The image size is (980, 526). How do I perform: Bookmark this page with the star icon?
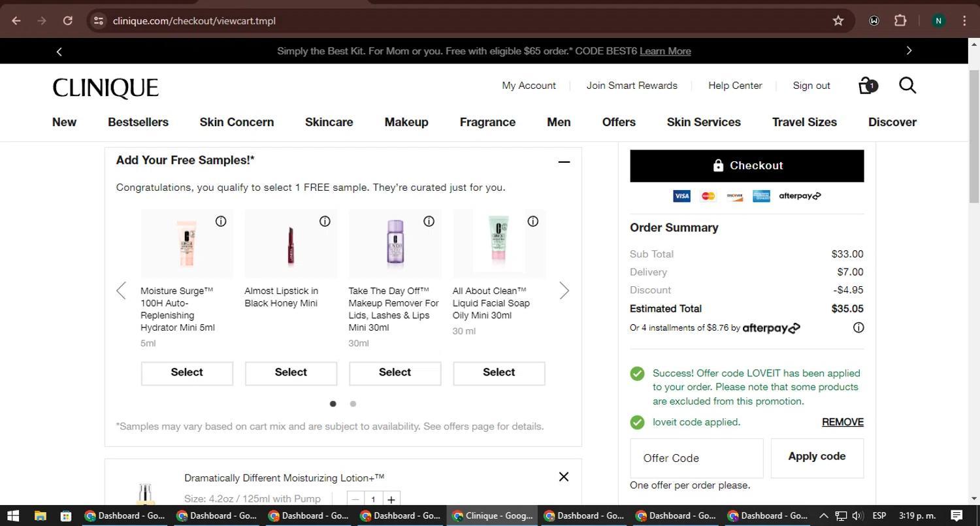coord(838,21)
